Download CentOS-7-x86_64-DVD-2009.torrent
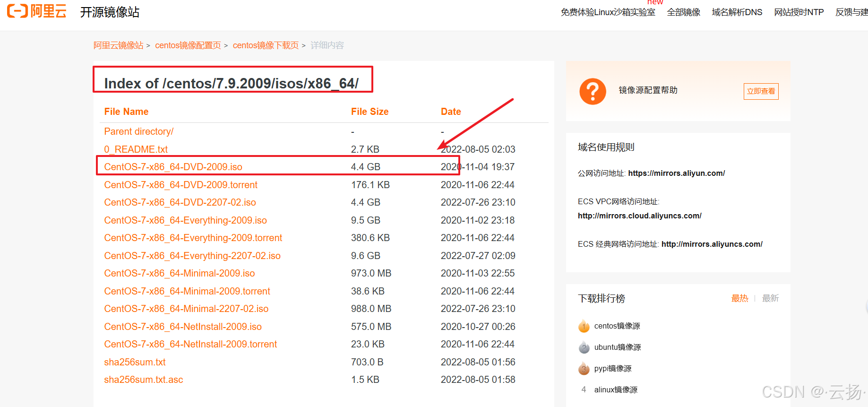 tap(180, 185)
